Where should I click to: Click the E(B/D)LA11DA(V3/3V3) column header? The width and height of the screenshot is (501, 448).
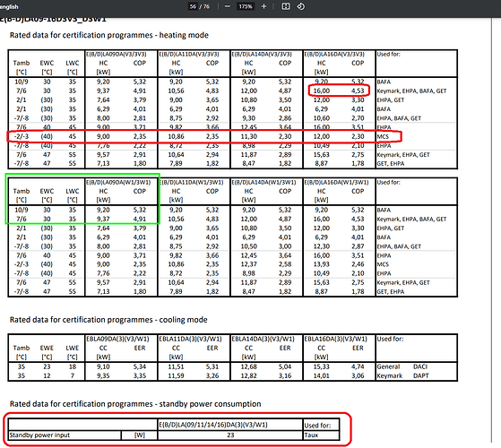(189, 55)
